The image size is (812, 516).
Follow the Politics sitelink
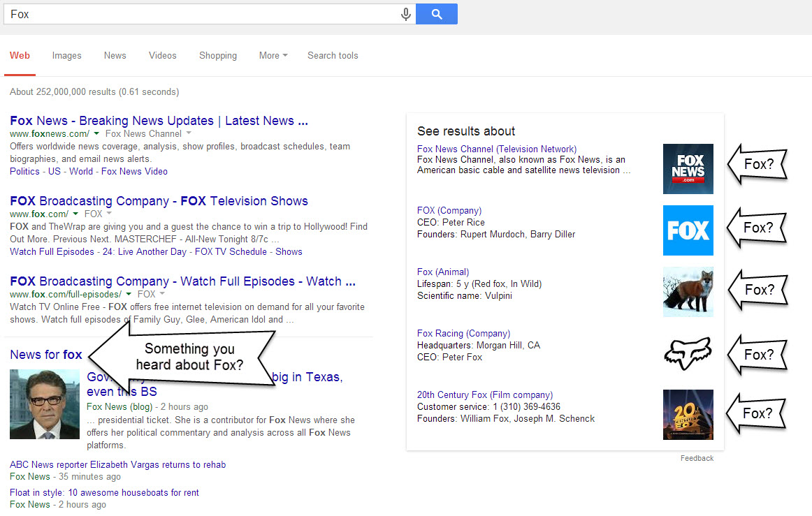click(x=24, y=171)
